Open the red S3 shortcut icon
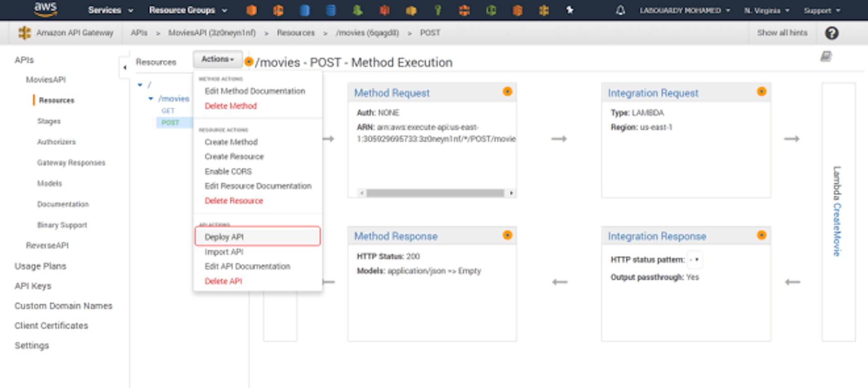Viewport: 868px width, 388px height. 384,10
